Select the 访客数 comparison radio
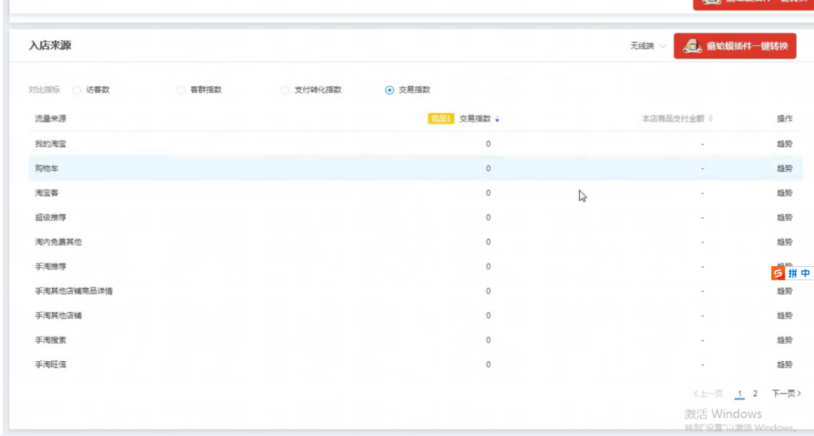Viewport: 814px width, 436px height. (x=77, y=90)
